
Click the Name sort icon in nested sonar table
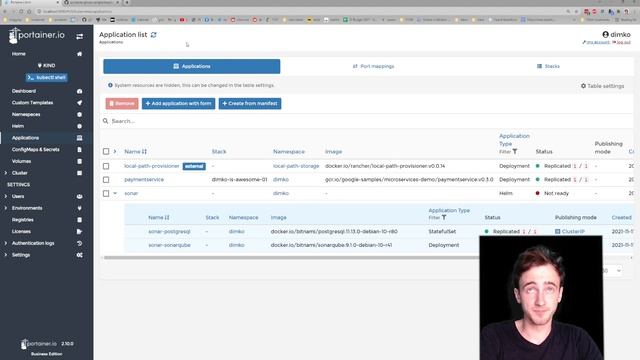pos(167,218)
